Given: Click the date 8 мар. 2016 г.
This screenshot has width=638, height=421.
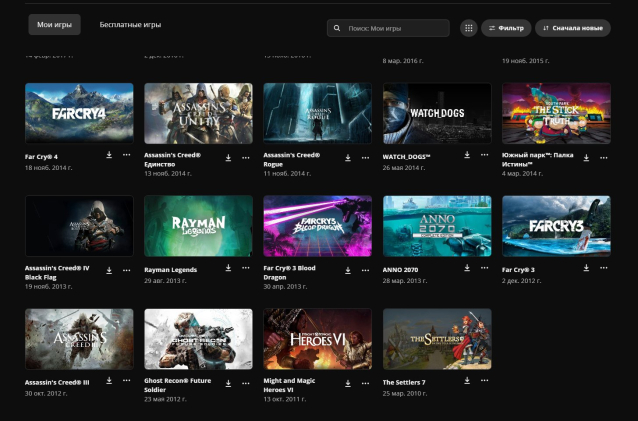Looking at the screenshot, I should click(402, 61).
